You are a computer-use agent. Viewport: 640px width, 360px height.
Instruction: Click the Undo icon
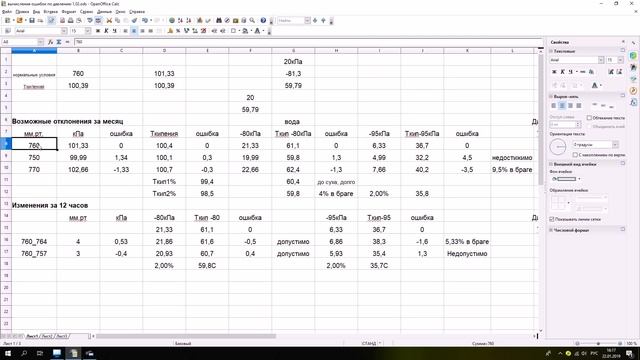click(144, 20)
